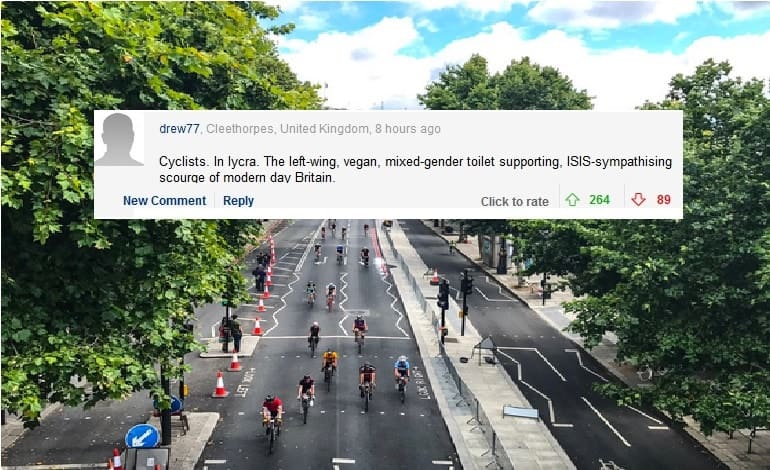The width and height of the screenshot is (770, 470).
Task: Open drew77's user profile link
Action: coord(179,129)
